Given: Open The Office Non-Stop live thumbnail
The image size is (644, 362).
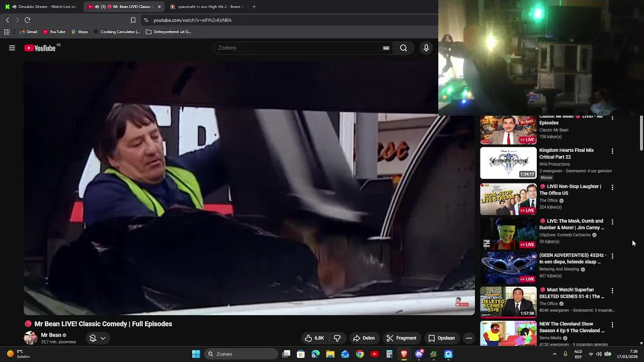Looking at the screenshot, I should click(508, 199).
